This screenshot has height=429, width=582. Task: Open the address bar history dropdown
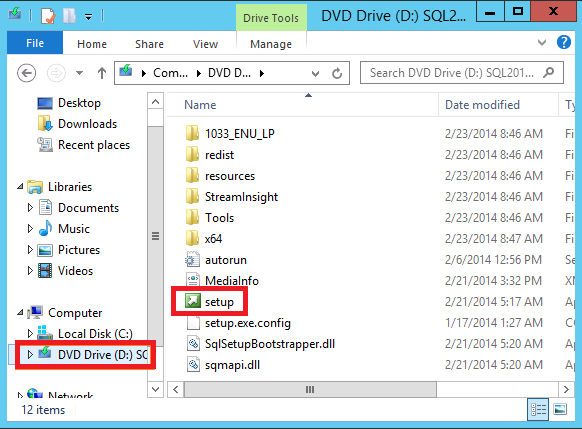tap(315, 73)
